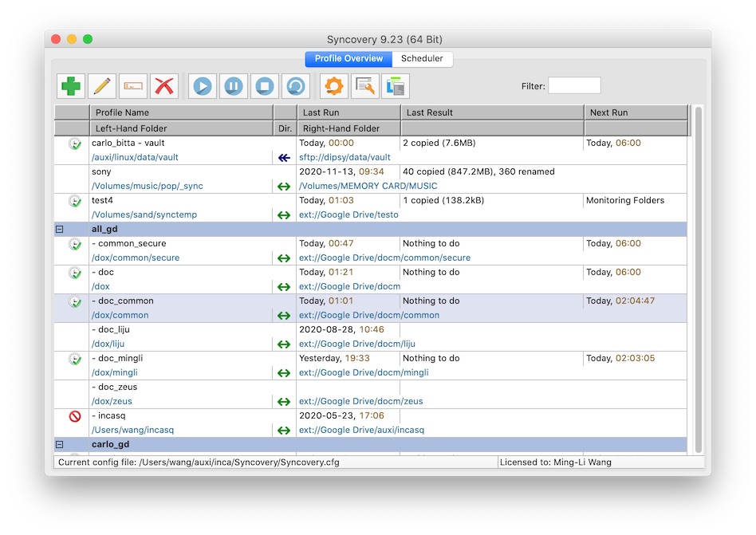
Task: Click the sync direction arrow for /dox/common/secure
Action: coord(284,258)
